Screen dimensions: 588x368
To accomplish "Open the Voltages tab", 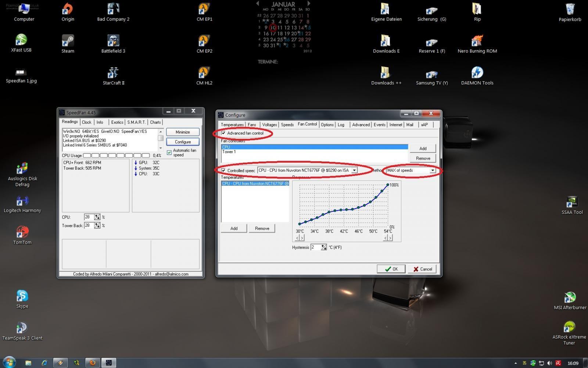I will click(x=269, y=125).
